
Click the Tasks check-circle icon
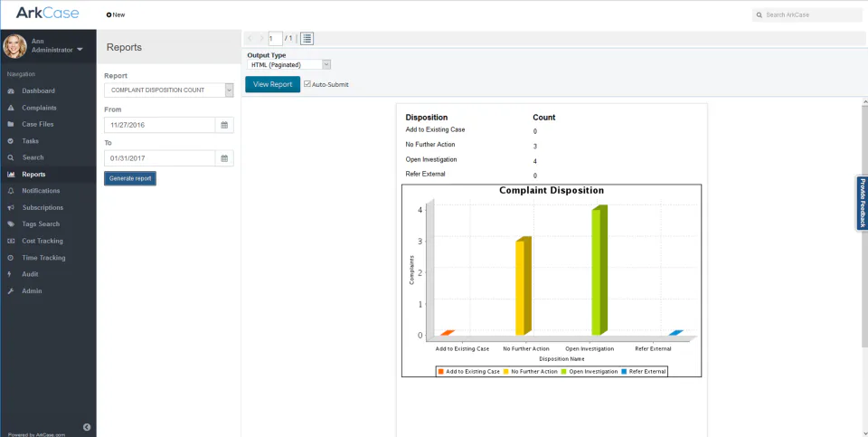click(11, 141)
